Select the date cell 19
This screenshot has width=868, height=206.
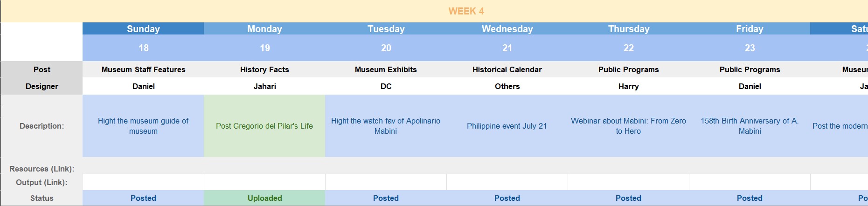[264, 48]
